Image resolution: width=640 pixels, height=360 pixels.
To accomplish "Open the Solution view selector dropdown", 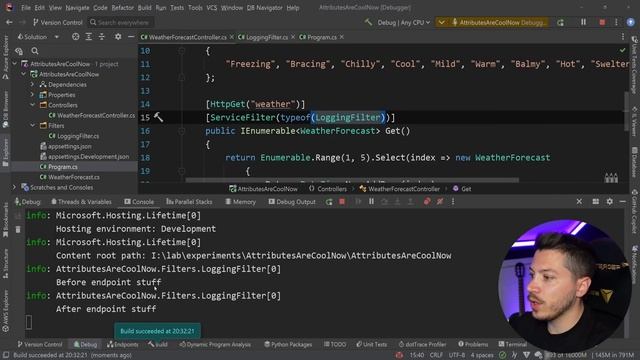I will [38, 37].
